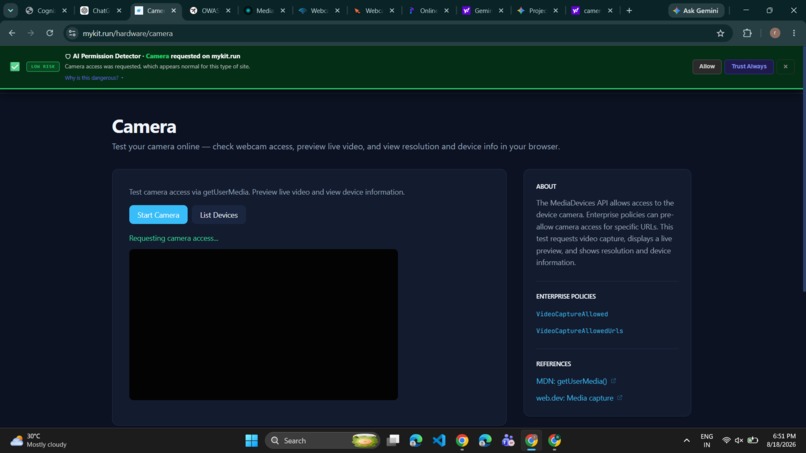Click the Start Camera button
Screen dimensions: 806x453
pos(158,214)
